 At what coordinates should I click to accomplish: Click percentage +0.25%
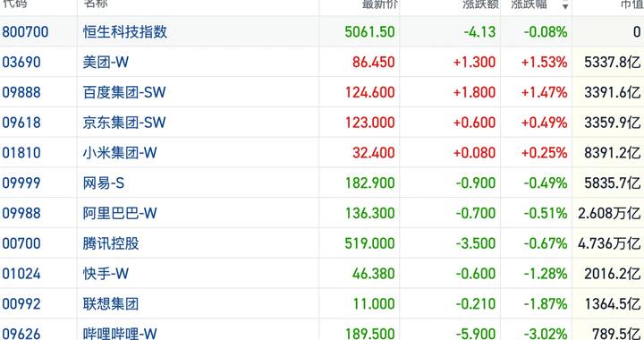(544, 153)
